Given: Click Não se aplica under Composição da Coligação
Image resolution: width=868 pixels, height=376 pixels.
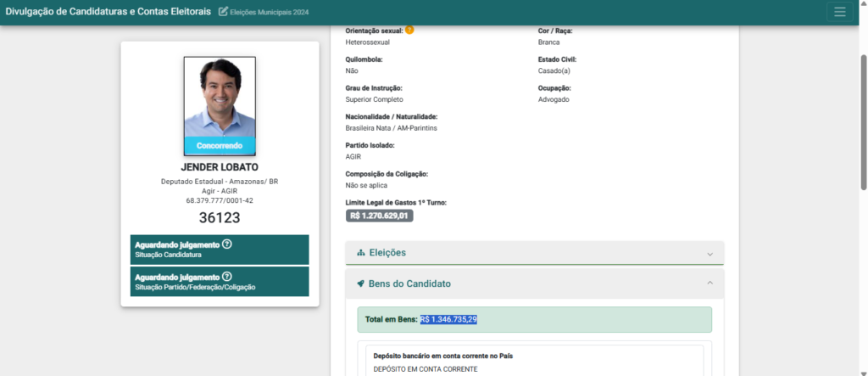Looking at the screenshot, I should click(366, 186).
